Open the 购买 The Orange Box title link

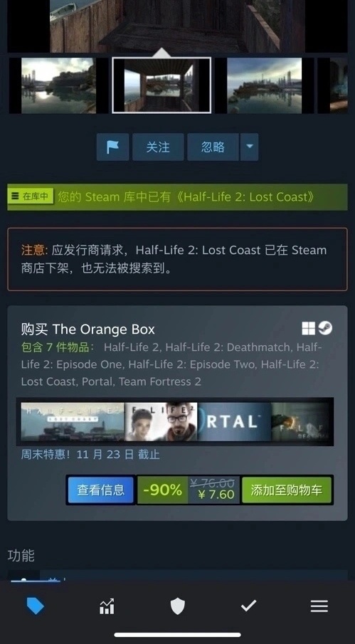[88, 329]
